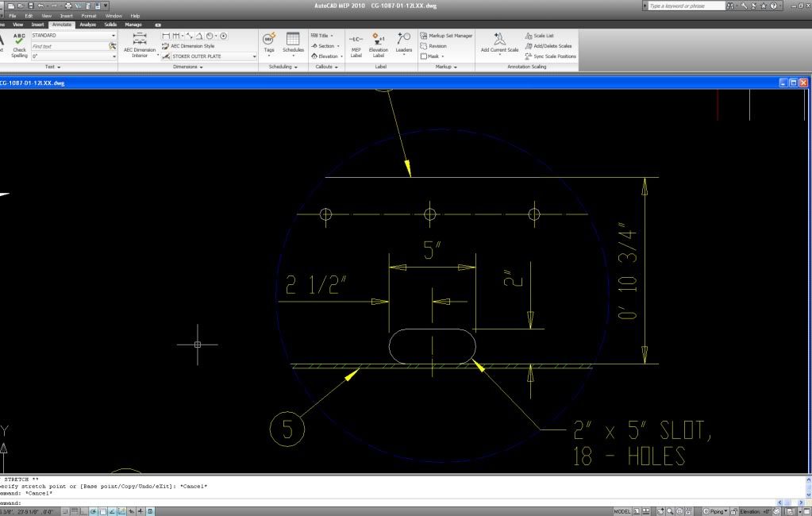Switch to the Analyze ribbon tab
812x516 pixels.
coord(87,25)
